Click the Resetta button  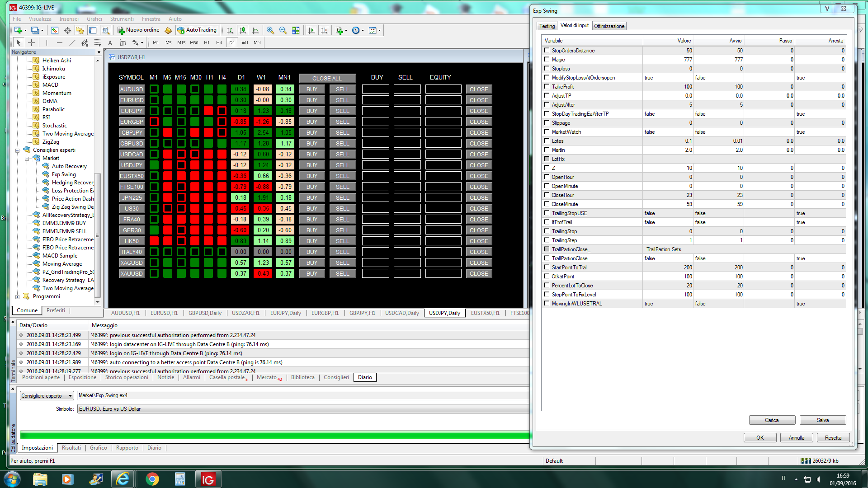833,438
